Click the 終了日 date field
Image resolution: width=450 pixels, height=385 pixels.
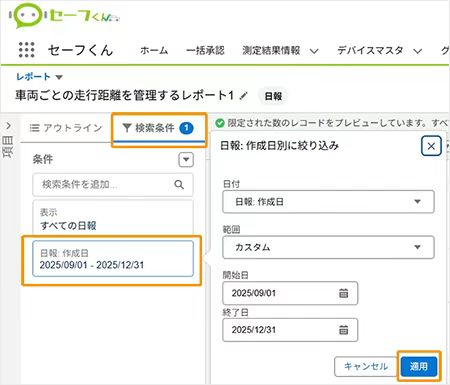[290, 330]
